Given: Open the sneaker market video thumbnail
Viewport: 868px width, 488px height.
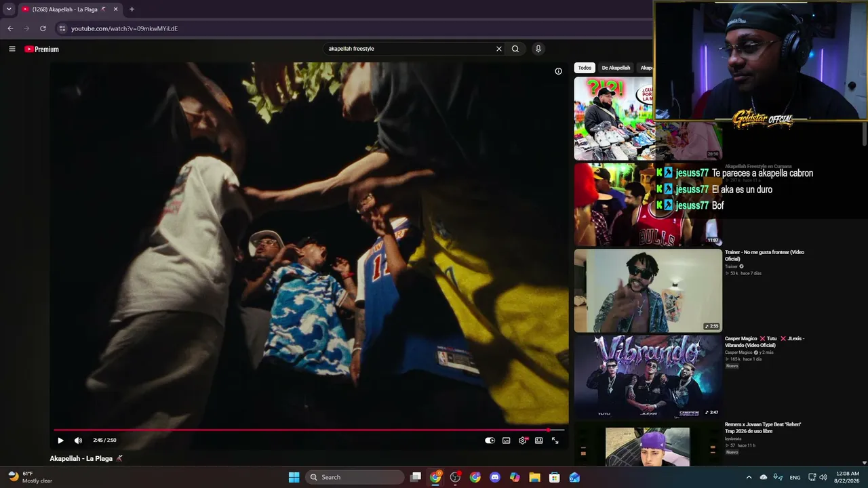Looking at the screenshot, I should pos(614,118).
